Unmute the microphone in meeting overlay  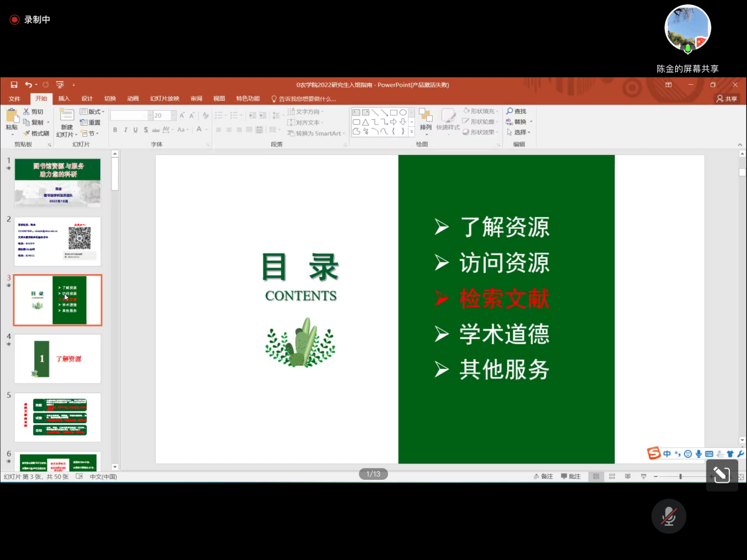[x=669, y=516]
